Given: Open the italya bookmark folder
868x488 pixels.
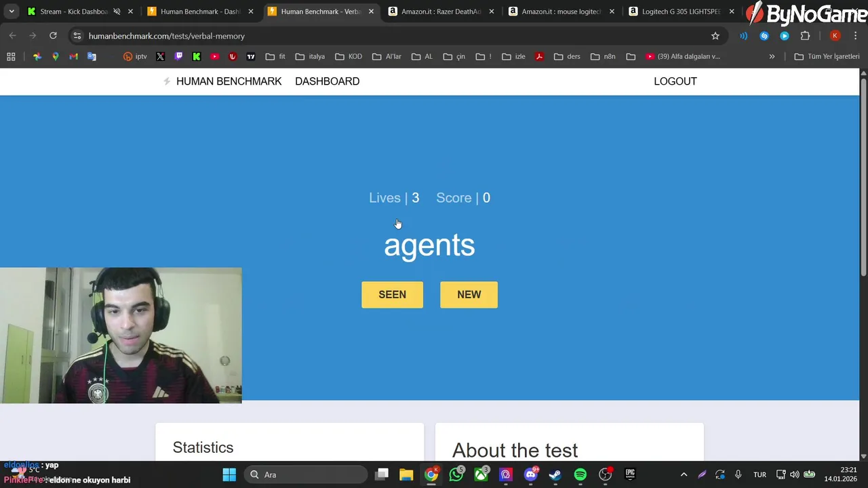Looking at the screenshot, I should click(x=310, y=56).
